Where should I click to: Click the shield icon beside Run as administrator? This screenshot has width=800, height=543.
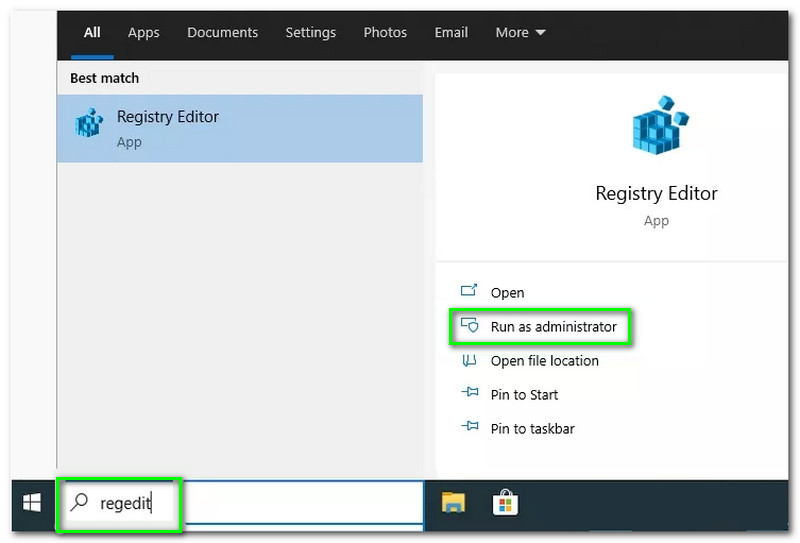point(469,326)
